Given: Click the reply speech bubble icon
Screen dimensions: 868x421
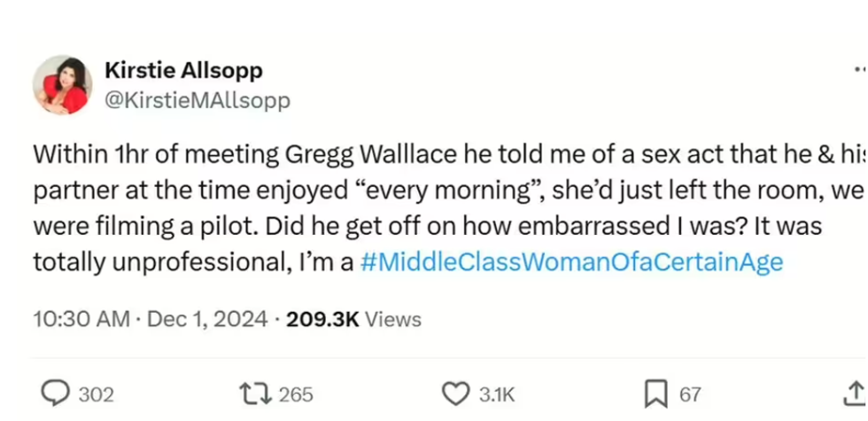Looking at the screenshot, I should pos(57,394).
